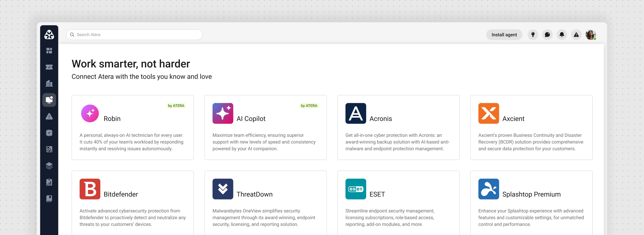Open the Alerts triangle icon in the sidebar
Screen dimensions: 644x235
point(49,116)
